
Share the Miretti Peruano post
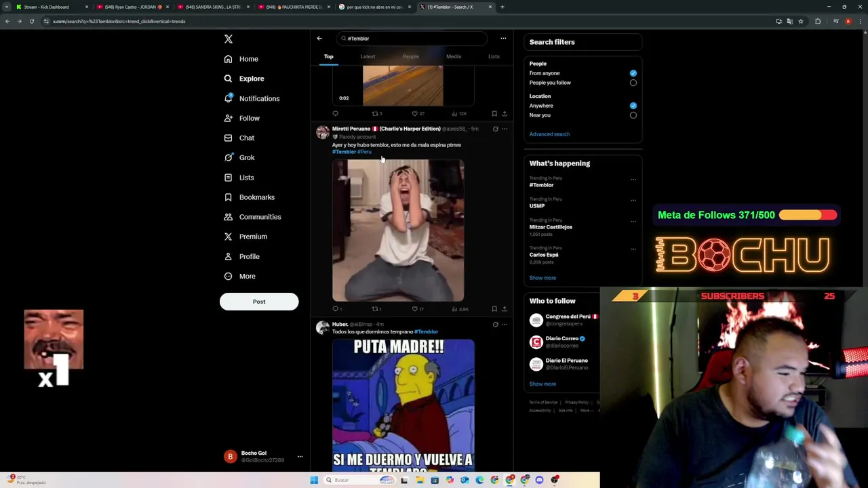coord(505,309)
